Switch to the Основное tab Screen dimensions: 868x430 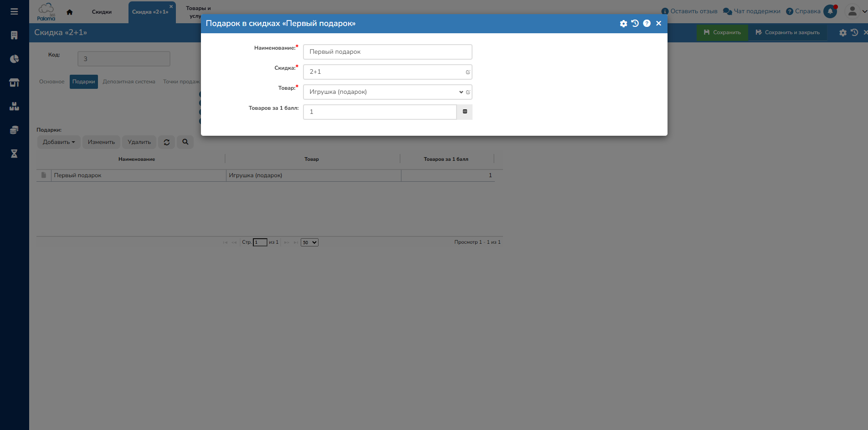click(x=52, y=82)
